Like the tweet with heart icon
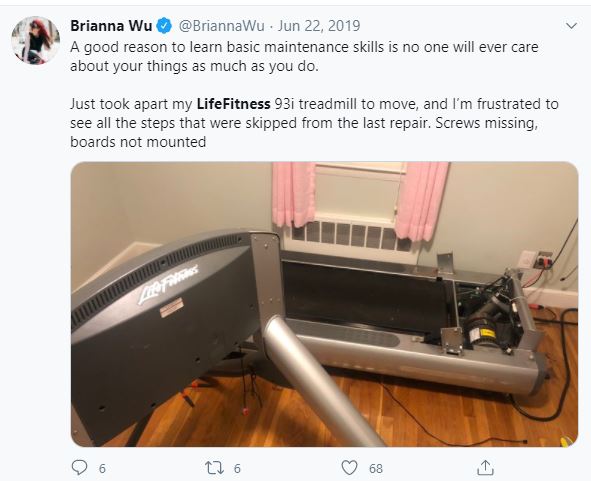This screenshot has width=591, height=481. pyautogui.click(x=349, y=468)
